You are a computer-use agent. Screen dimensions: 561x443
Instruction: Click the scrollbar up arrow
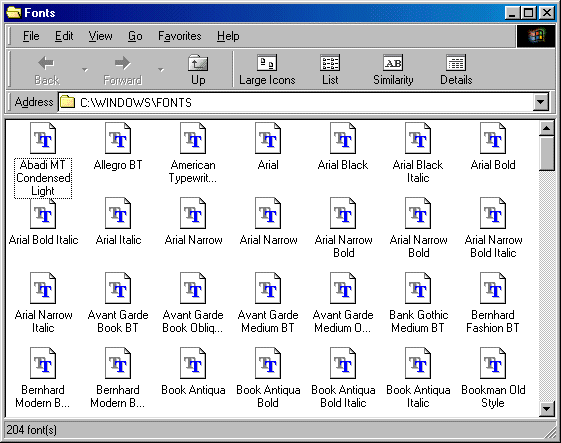click(546, 128)
